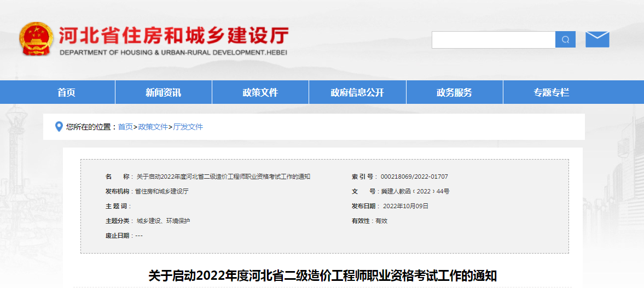This screenshot has width=644, height=288.
Task: Open the 政务服务 navigation tab
Action: coord(454,92)
